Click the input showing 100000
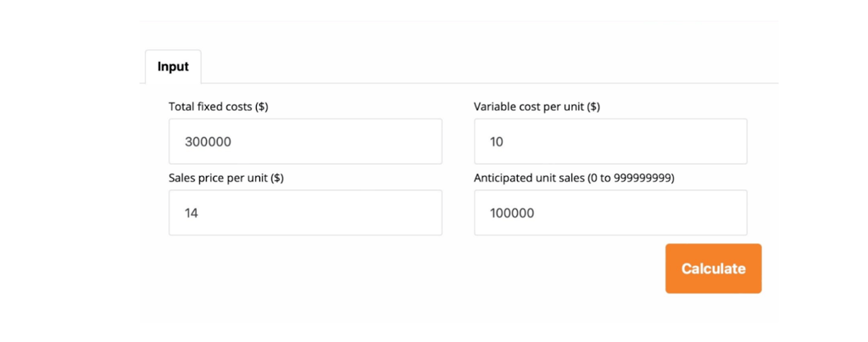Viewport: 868px width, 342px height. pos(610,212)
